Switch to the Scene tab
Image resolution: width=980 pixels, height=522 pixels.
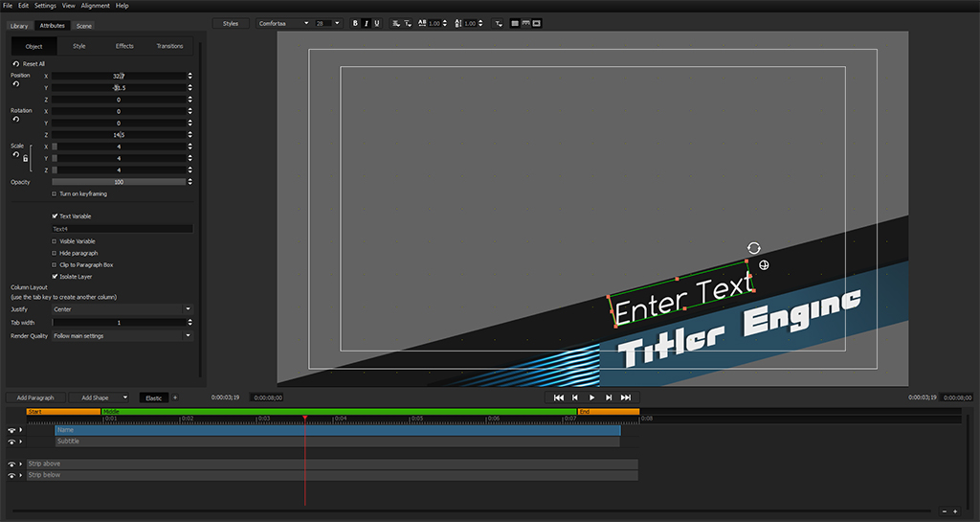point(84,26)
